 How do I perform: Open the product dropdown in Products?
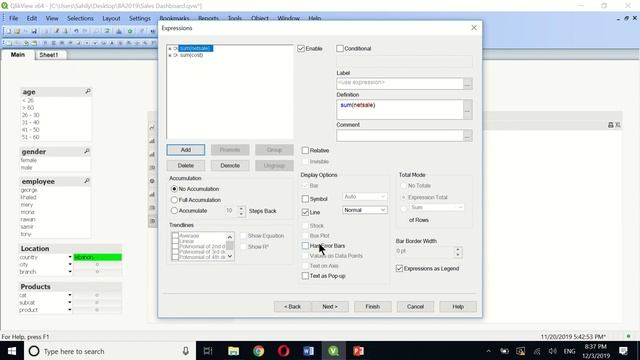pyautogui.click(x=70, y=310)
